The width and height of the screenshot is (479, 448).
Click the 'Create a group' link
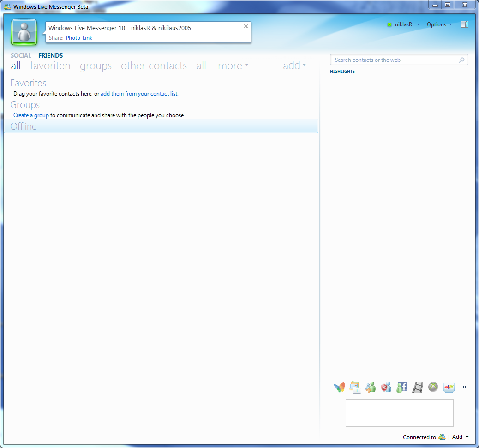click(31, 115)
